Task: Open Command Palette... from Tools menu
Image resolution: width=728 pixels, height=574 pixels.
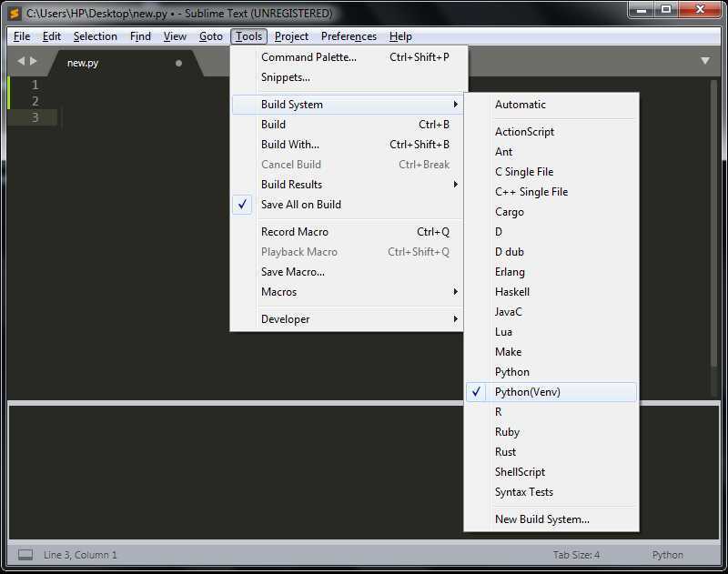Action: [x=347, y=57]
